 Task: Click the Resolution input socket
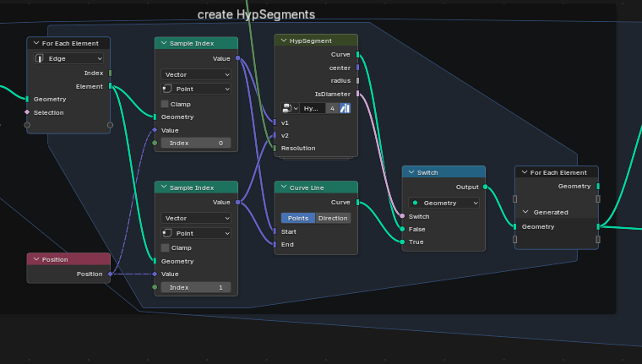point(275,149)
